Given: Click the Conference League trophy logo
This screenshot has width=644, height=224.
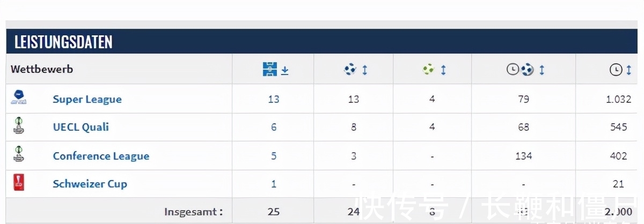Looking at the screenshot, I should point(19,155).
